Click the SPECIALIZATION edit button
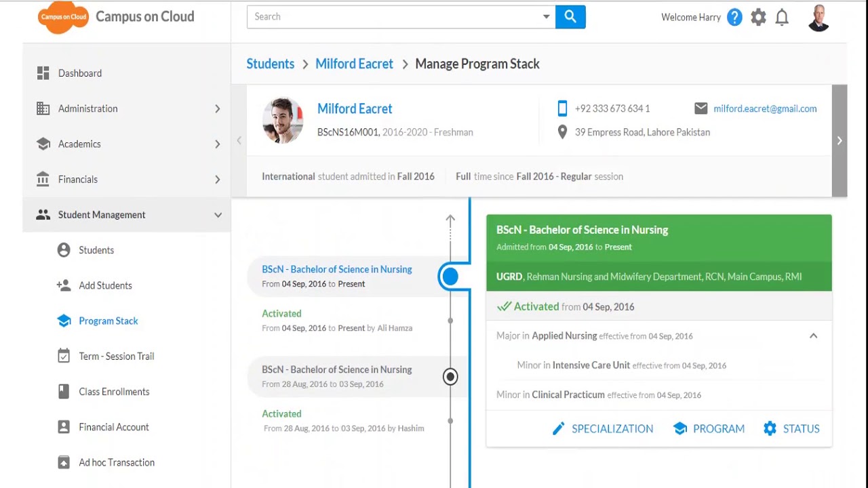The height and width of the screenshot is (488, 868). [603, 428]
